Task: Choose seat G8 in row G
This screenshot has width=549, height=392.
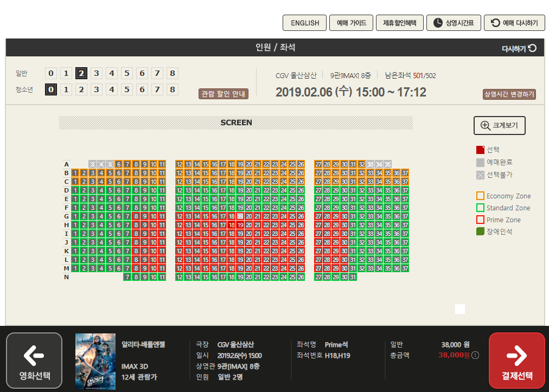Action: pos(136,216)
